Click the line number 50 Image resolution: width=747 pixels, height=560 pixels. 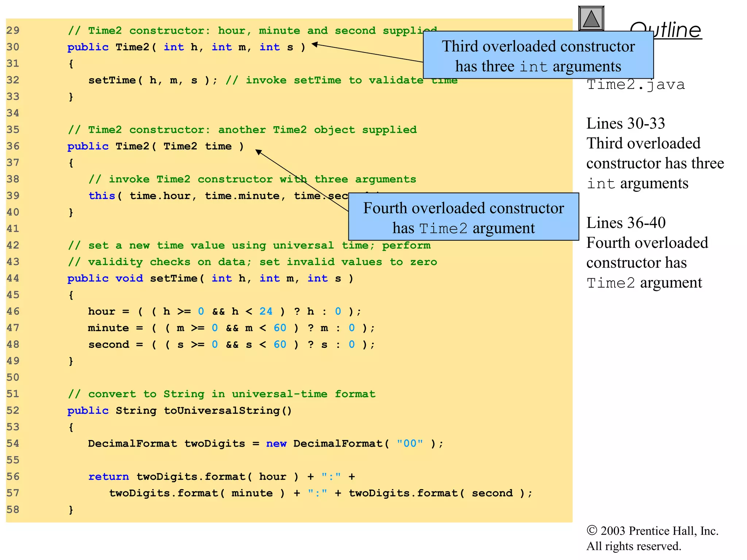click(x=13, y=377)
